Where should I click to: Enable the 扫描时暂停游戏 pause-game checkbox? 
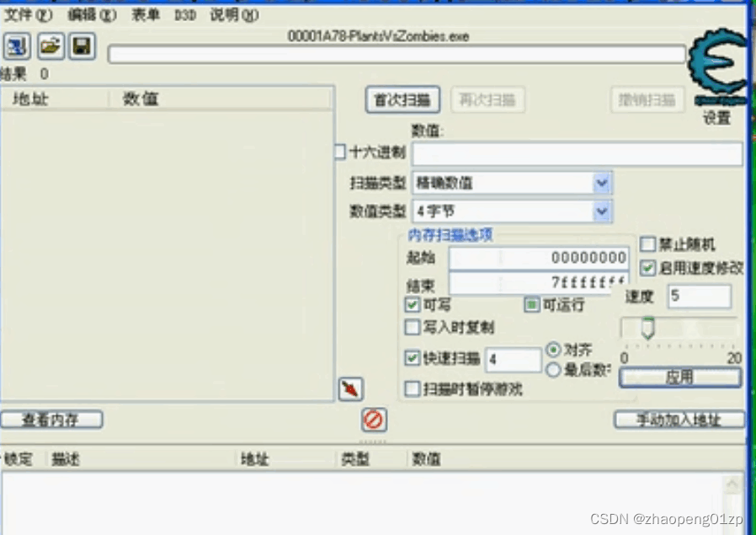pyautogui.click(x=412, y=388)
